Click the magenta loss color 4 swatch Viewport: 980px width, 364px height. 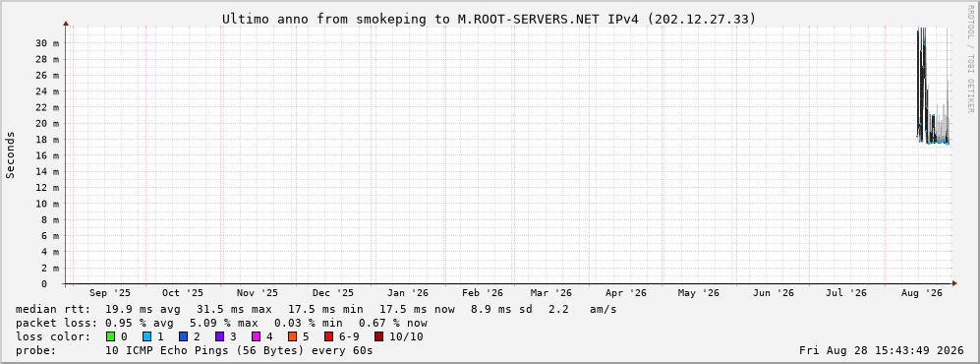(256, 336)
